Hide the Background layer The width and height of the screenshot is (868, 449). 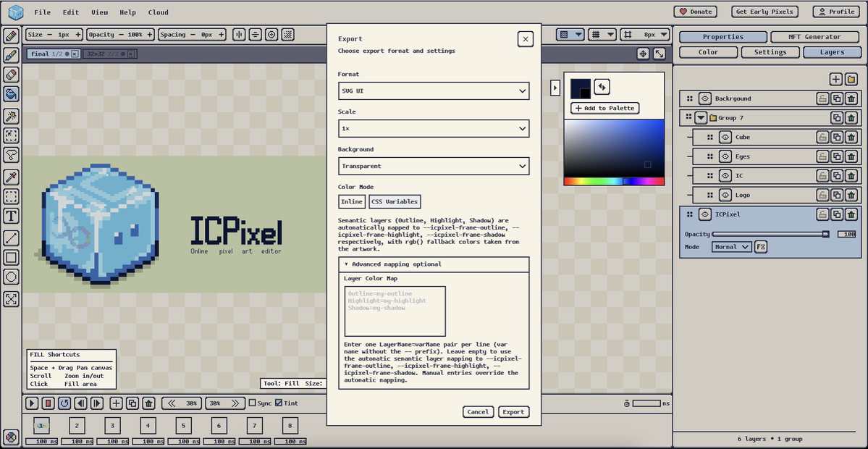coord(704,98)
